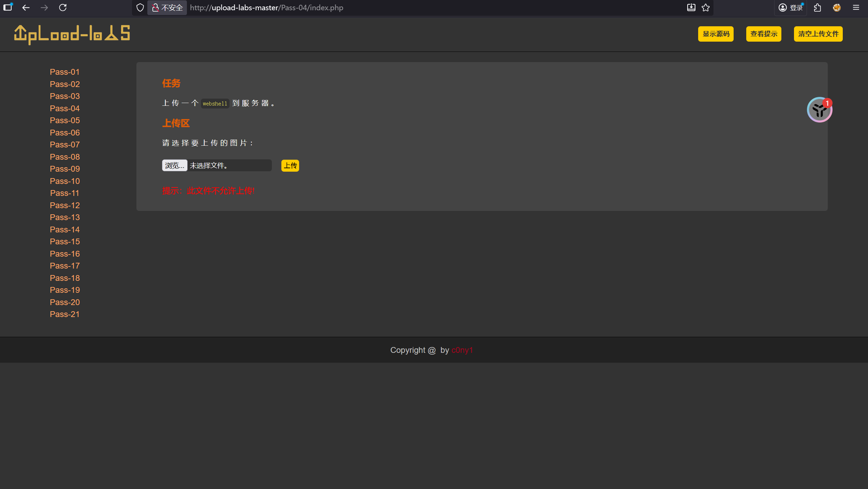This screenshot has height=489, width=868.
Task: Open the extensions puzzle icon
Action: coord(818,8)
